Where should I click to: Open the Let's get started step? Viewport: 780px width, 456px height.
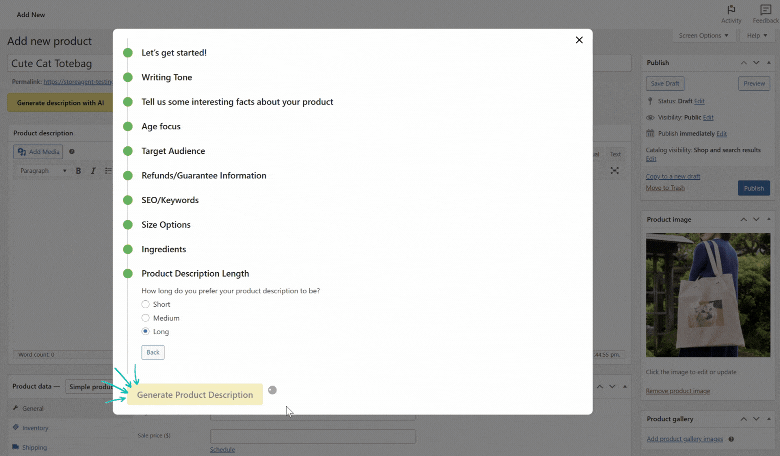point(174,53)
